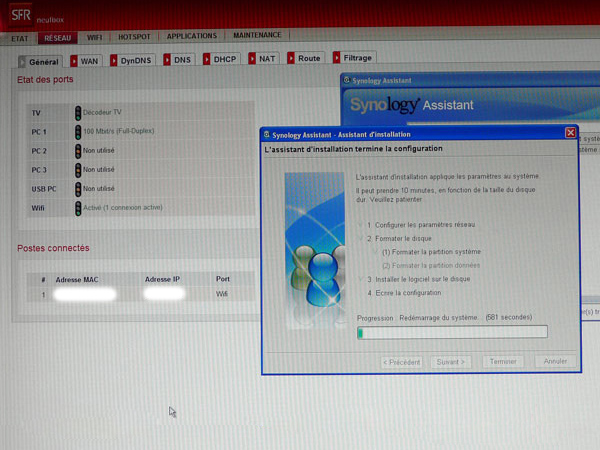Open the WAN sub-tab
Viewport: 600px width, 450px height.
click(86, 61)
